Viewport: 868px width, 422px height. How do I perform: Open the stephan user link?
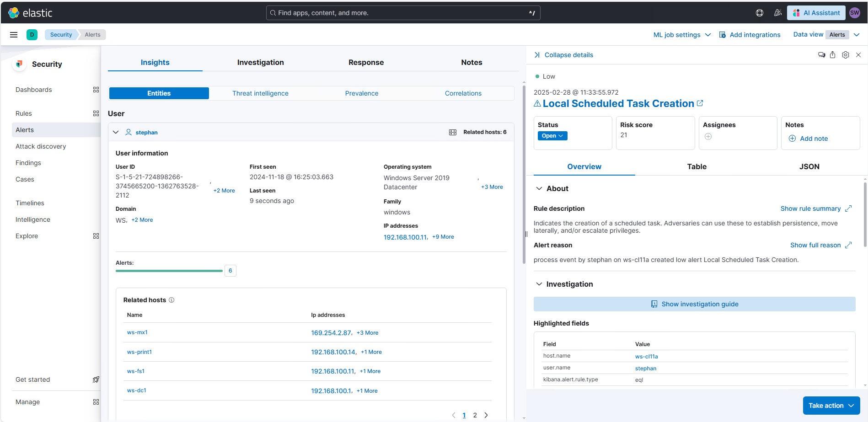point(146,133)
